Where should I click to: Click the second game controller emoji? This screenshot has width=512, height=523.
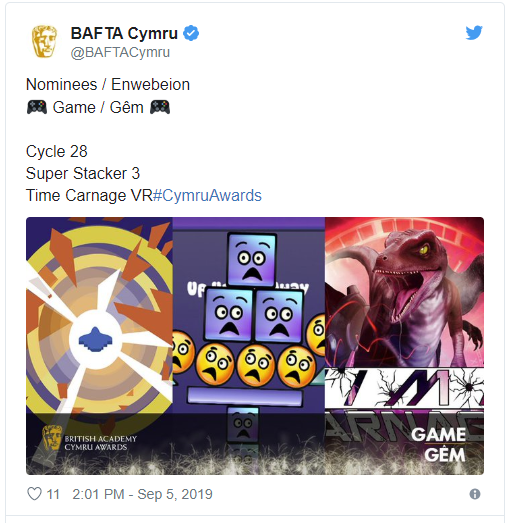[x=160, y=107]
